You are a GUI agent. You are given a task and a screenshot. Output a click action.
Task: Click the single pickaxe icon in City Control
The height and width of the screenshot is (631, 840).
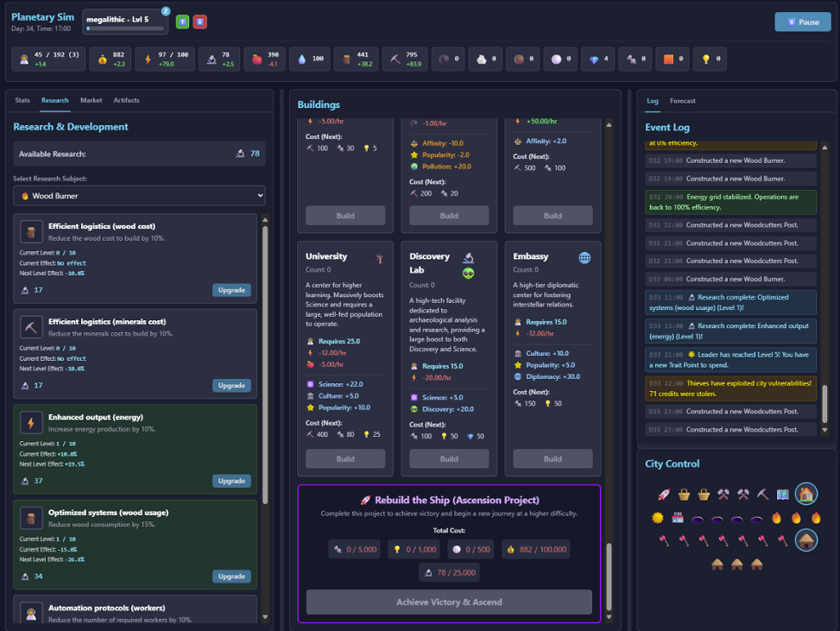(763, 495)
